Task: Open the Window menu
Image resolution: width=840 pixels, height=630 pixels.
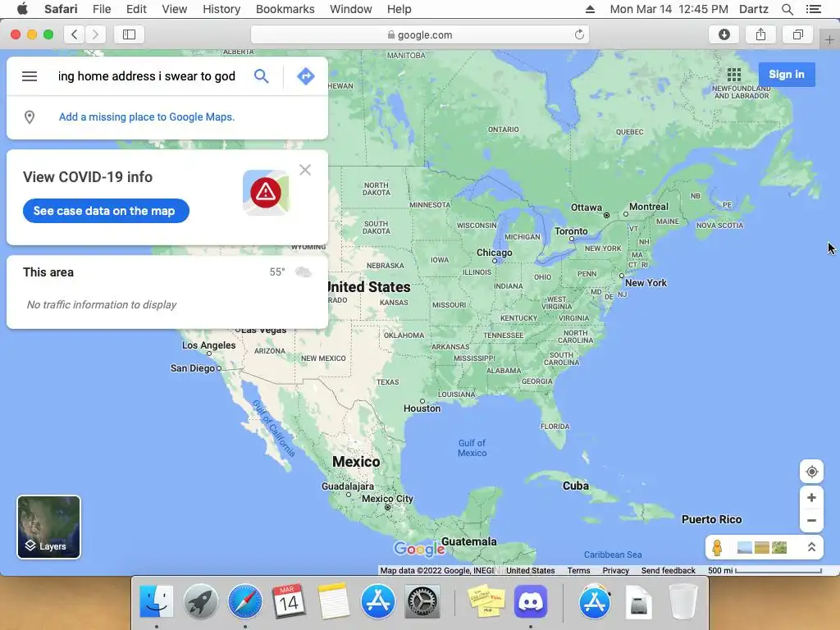Action: tap(350, 9)
